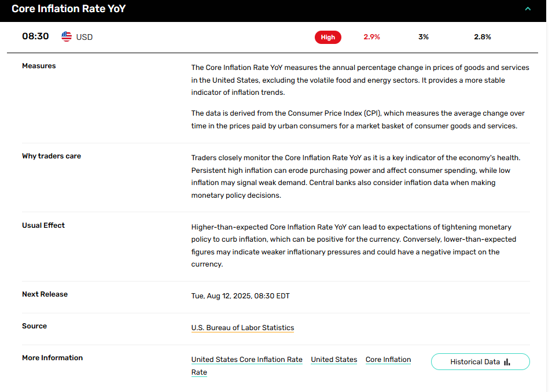Select the 2.9% actual value

click(371, 37)
